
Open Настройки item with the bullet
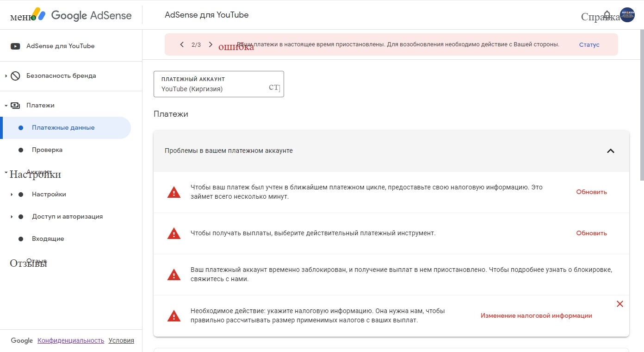tap(66, 195)
